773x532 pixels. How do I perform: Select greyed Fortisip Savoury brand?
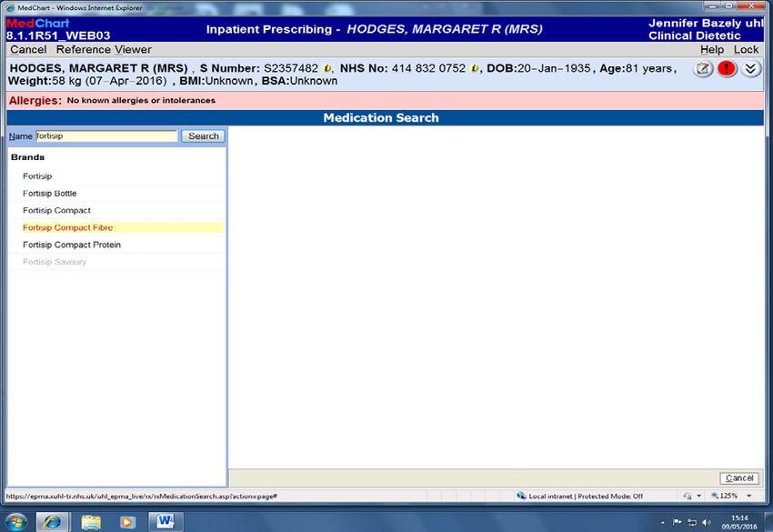pyautogui.click(x=55, y=262)
